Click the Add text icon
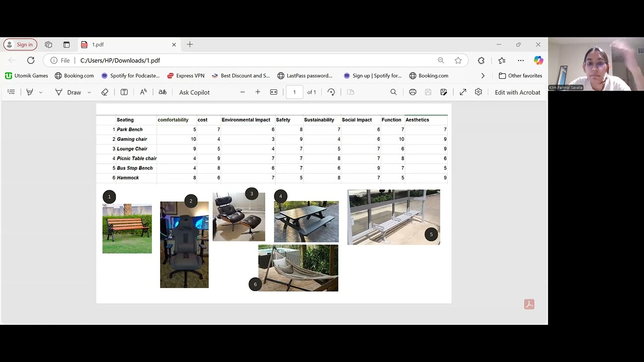644x362 pixels. 124,92
